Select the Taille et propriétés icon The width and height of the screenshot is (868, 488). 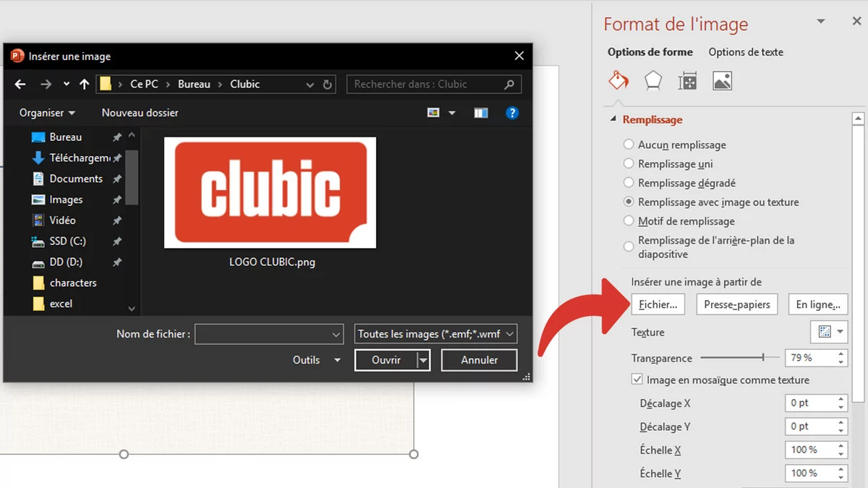[x=687, y=81]
